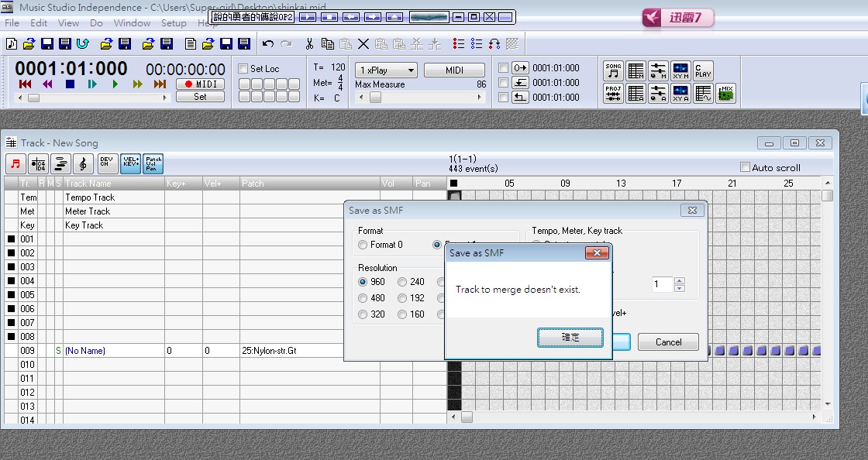Click the song position slider thumb

pyautogui.click(x=34, y=98)
